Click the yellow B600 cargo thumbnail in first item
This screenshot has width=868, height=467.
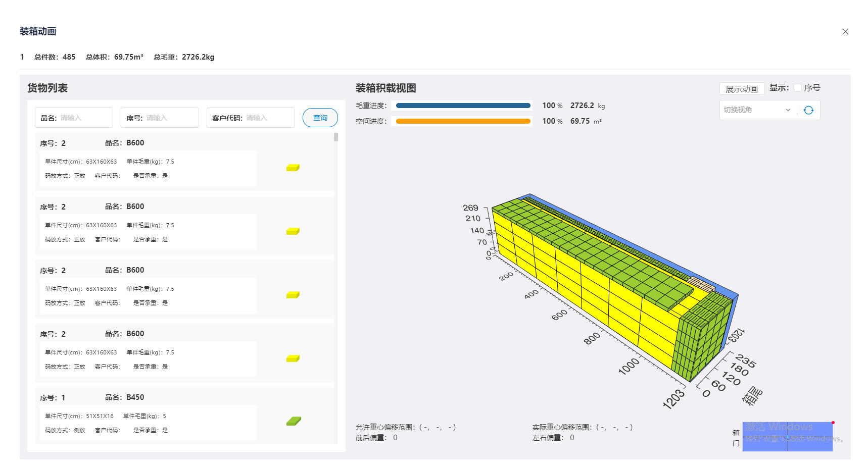click(x=293, y=168)
